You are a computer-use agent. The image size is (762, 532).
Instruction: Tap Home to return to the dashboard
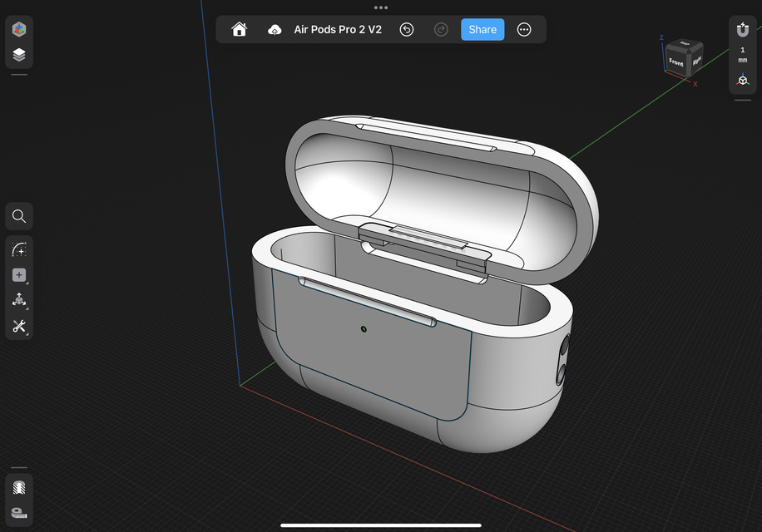point(239,29)
